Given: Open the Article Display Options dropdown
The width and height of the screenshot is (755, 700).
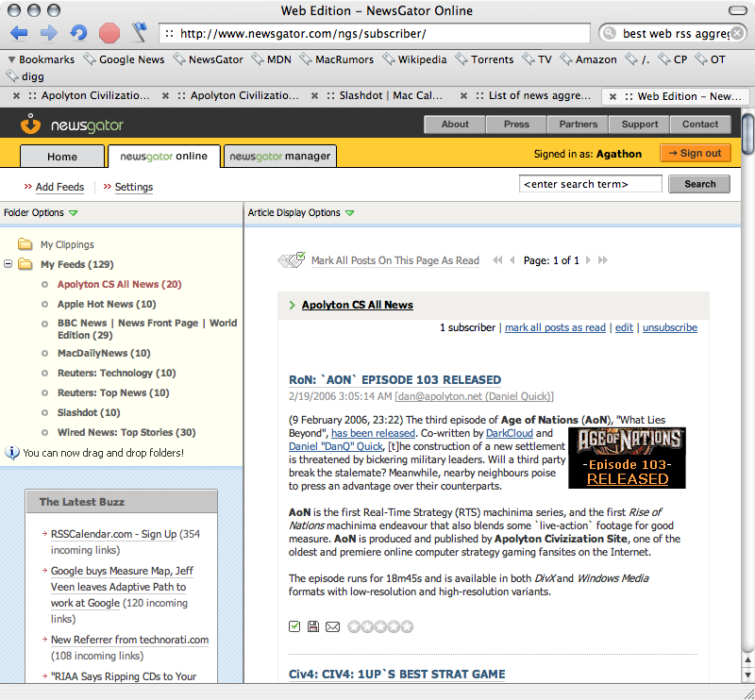Looking at the screenshot, I should (350, 213).
